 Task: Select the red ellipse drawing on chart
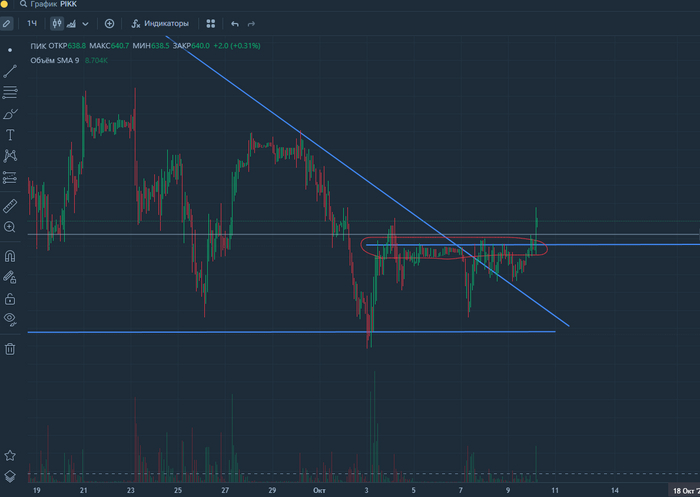coord(454,248)
